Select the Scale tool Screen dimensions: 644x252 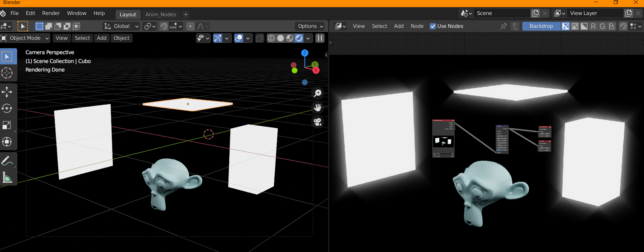tap(7, 125)
